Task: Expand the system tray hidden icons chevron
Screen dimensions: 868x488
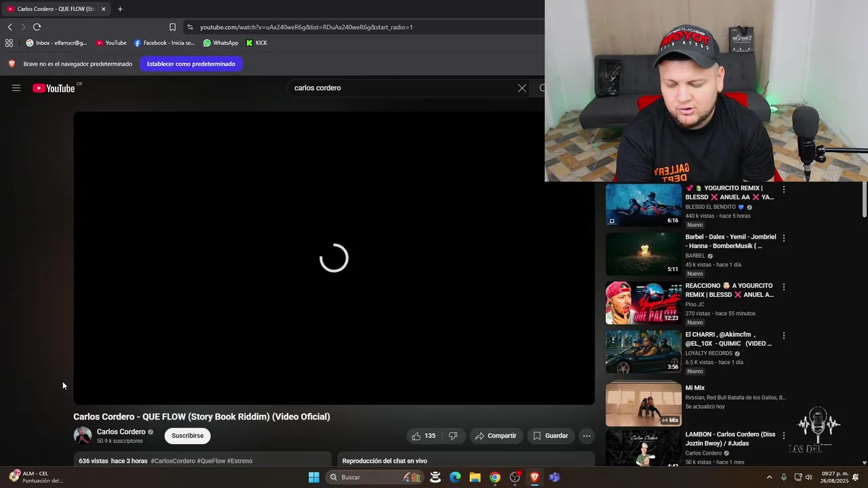Action: pos(769,477)
